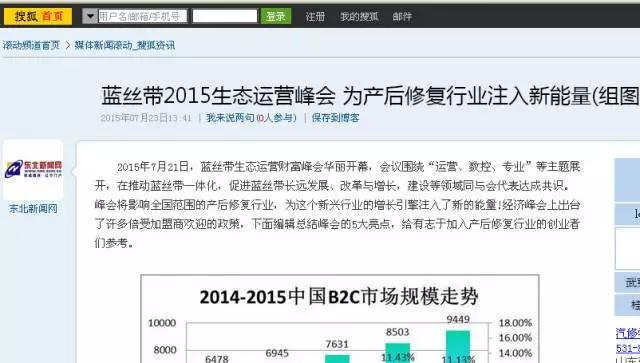The width and height of the screenshot is (640, 363).
Task: Open 媒体新闻滚动_搜狐资讯 breadcrumb link
Action: click(124, 45)
